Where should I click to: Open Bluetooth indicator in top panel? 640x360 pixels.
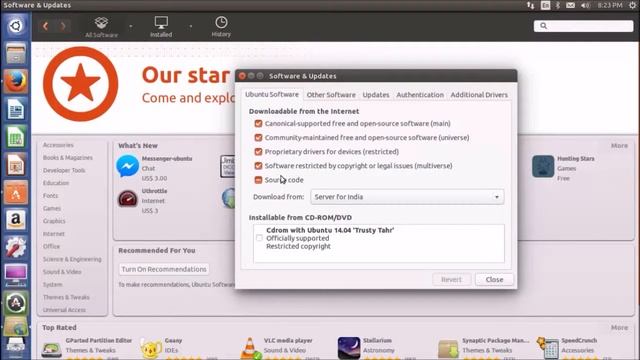click(558, 5)
